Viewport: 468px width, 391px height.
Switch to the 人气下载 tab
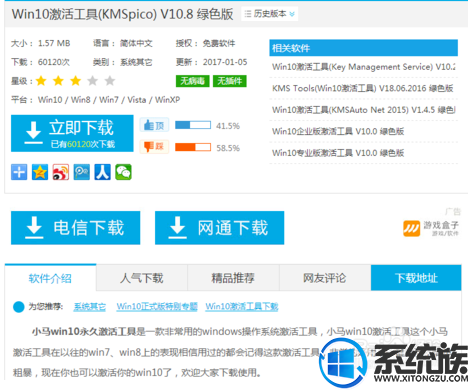coord(142,278)
